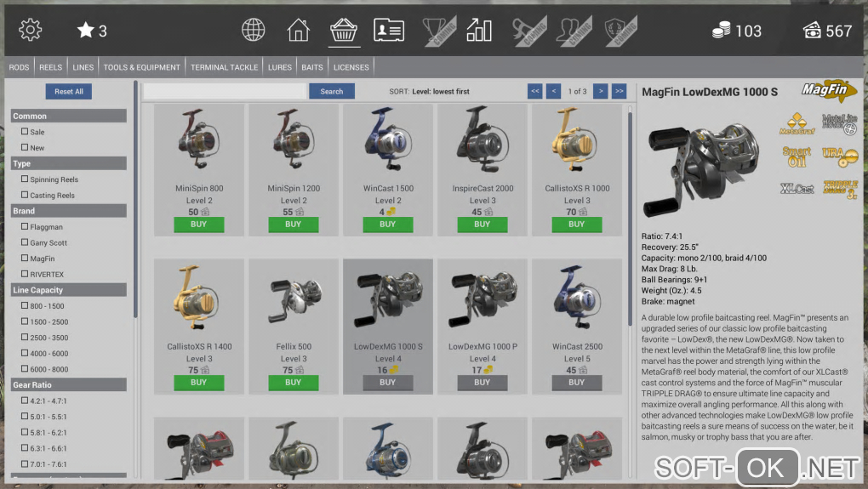This screenshot has height=489, width=868.
Task: Open the statistics bar chart icon
Action: pyautogui.click(x=479, y=30)
